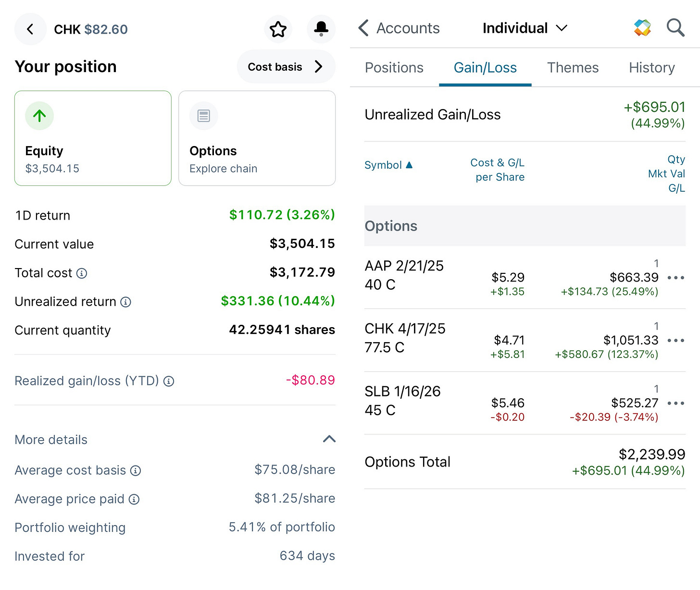Tap the Options section header
This screenshot has width=700, height=590.
pyautogui.click(x=525, y=226)
